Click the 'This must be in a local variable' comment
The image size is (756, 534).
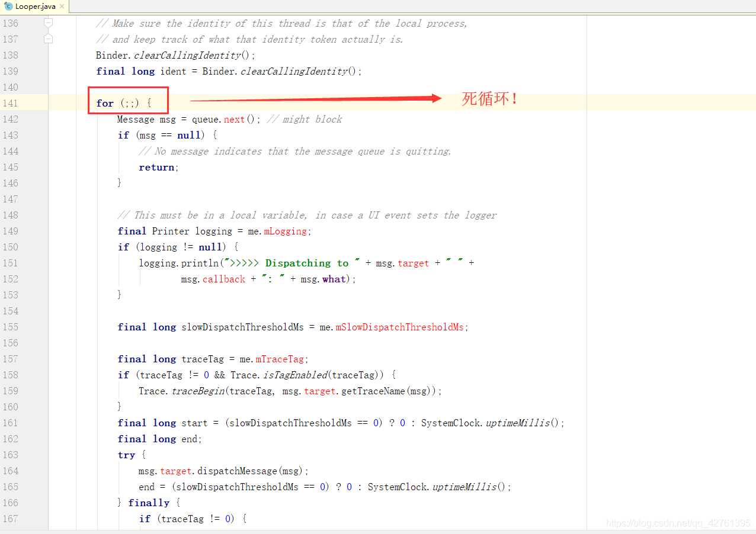[307, 215]
